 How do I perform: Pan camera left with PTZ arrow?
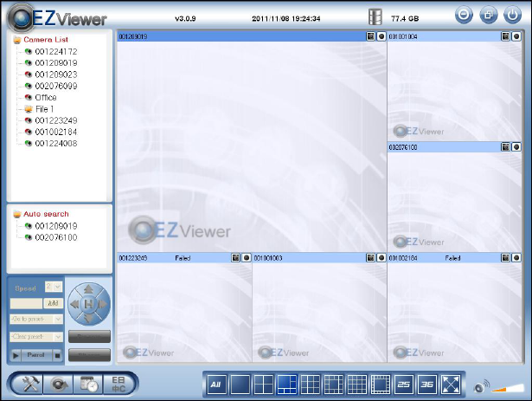click(74, 304)
